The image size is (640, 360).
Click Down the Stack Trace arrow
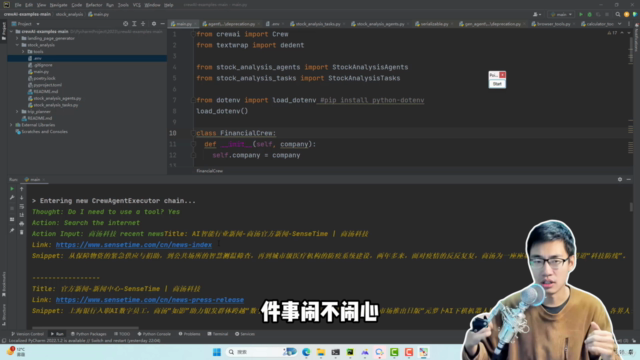point(22,198)
